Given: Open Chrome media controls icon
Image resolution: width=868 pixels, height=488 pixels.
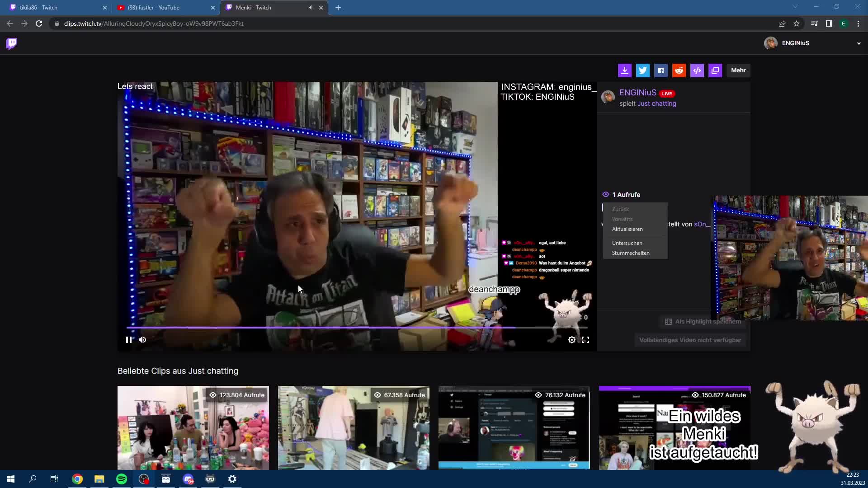Looking at the screenshot, I should [x=814, y=23].
